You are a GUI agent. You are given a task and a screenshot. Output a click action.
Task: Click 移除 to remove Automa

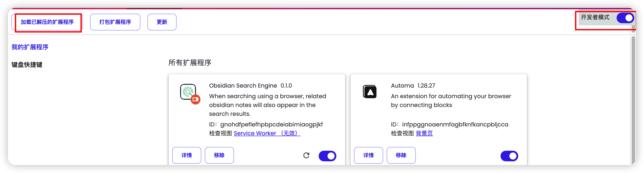click(x=401, y=155)
